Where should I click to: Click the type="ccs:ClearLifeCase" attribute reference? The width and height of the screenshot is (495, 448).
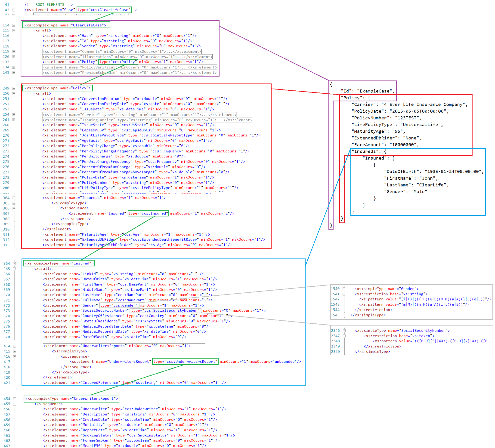pos(104,10)
